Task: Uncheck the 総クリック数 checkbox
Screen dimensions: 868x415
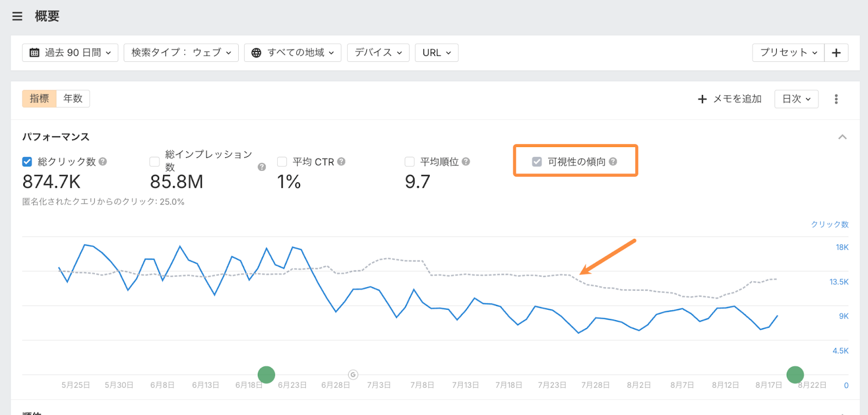Action: (x=27, y=162)
